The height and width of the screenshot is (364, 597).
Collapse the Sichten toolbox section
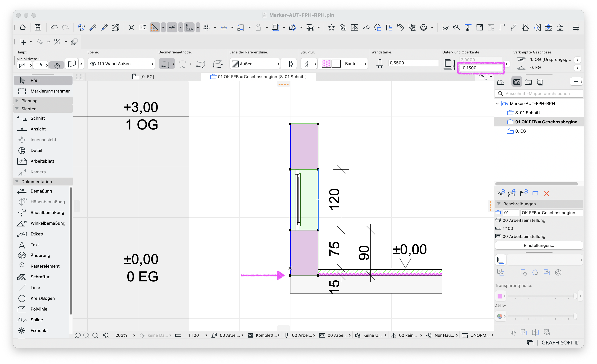tap(17, 109)
